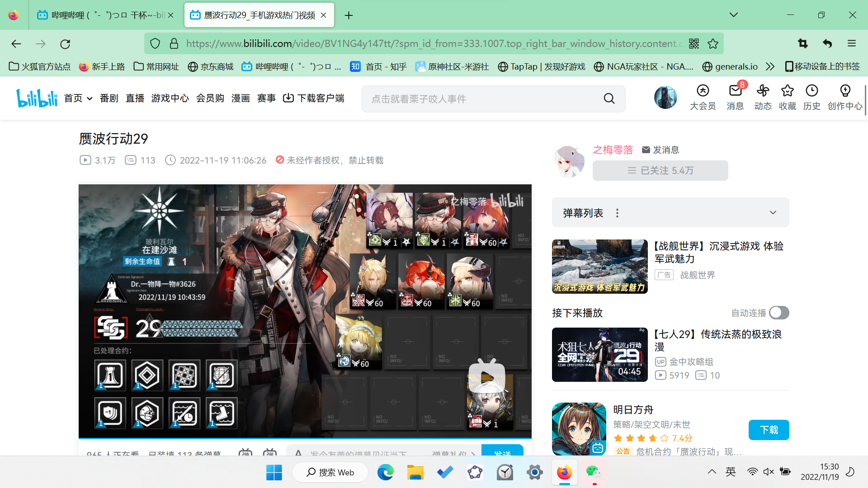Open the 大会员 membership icon

[703, 97]
